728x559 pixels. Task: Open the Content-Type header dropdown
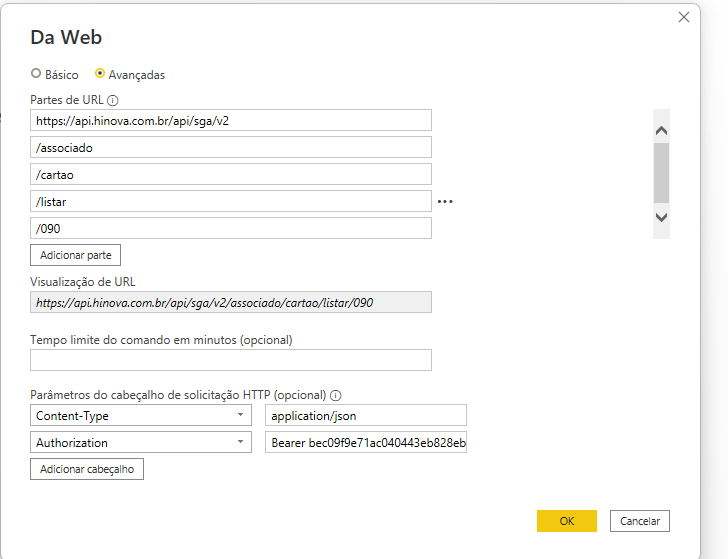point(141,415)
